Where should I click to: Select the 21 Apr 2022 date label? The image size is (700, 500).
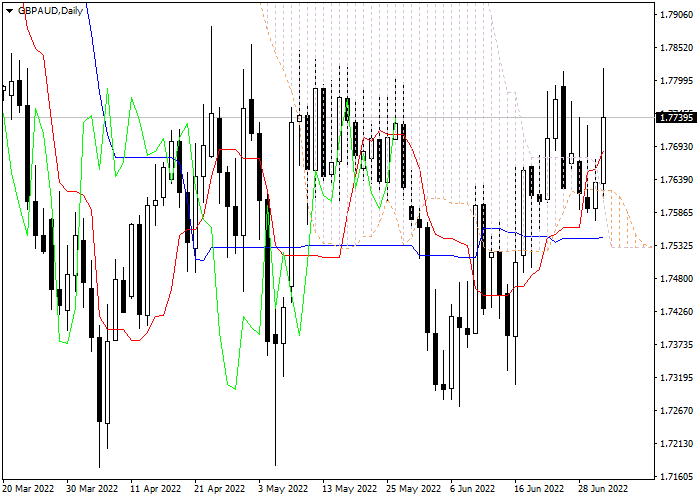click(x=220, y=489)
